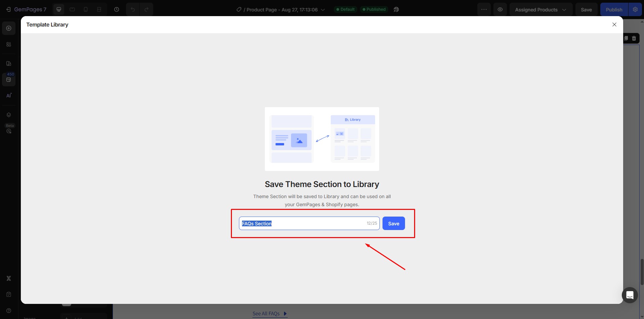Click the Publish button
644x319 pixels.
click(x=614, y=9)
